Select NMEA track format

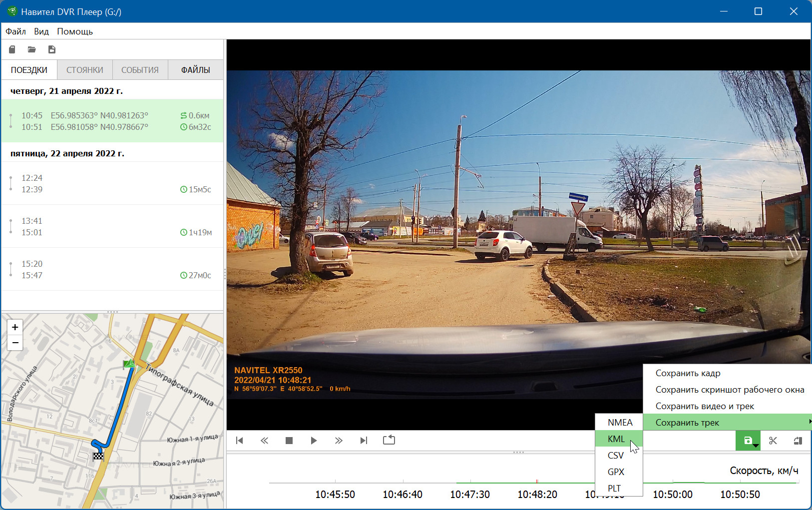[x=619, y=423]
